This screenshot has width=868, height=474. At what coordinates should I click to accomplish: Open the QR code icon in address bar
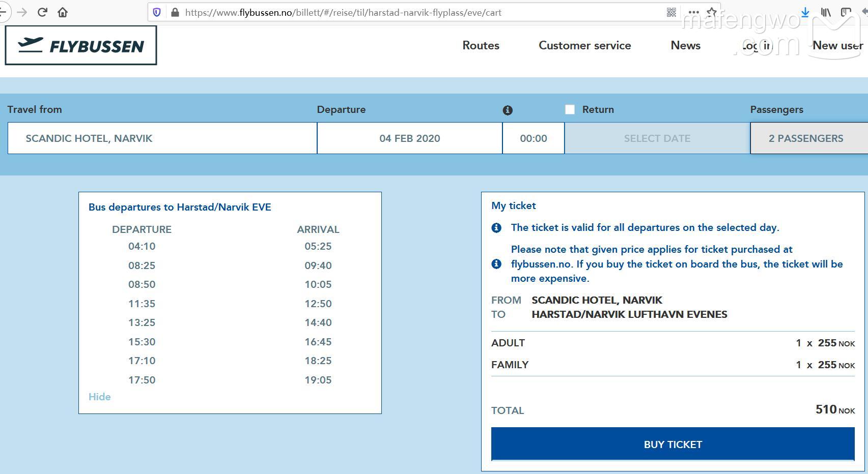(x=671, y=12)
